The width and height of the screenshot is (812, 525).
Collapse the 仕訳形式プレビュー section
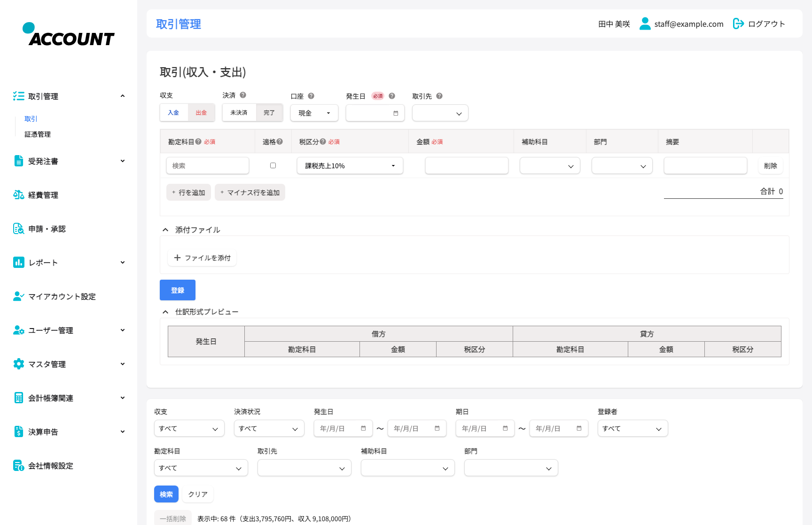tap(165, 312)
